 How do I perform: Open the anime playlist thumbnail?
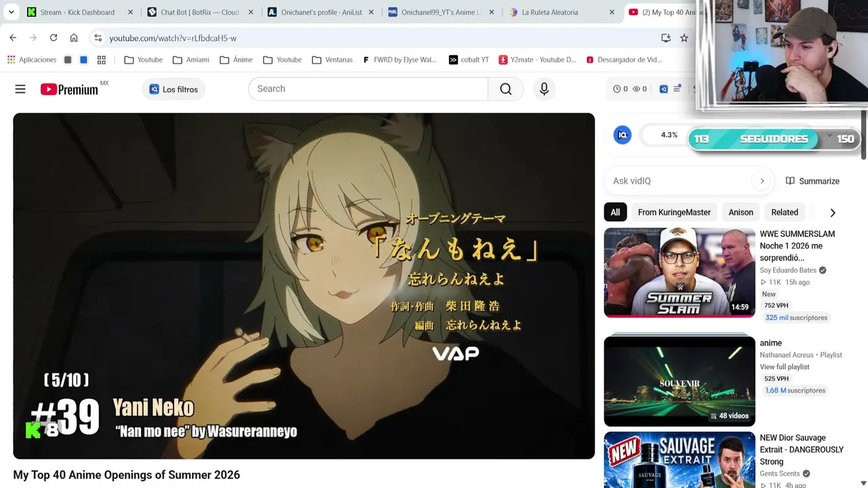[679, 381]
